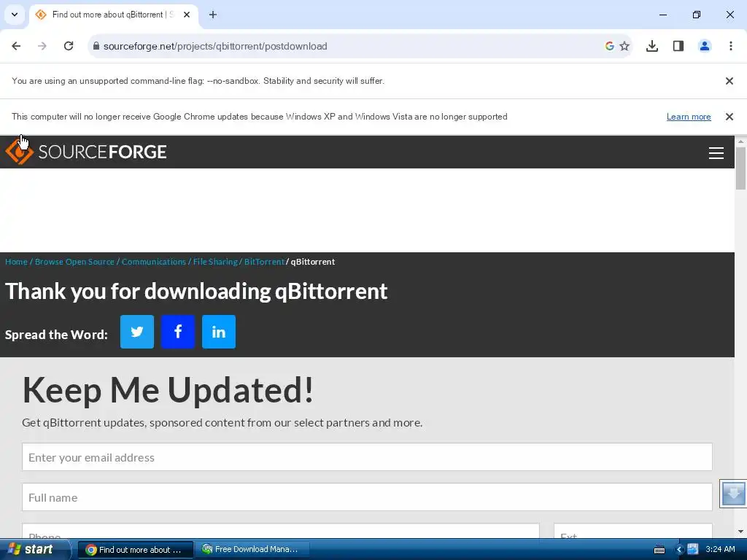Image resolution: width=747 pixels, height=560 pixels.
Task: Open Communications breadcrumb link
Action: [153, 262]
